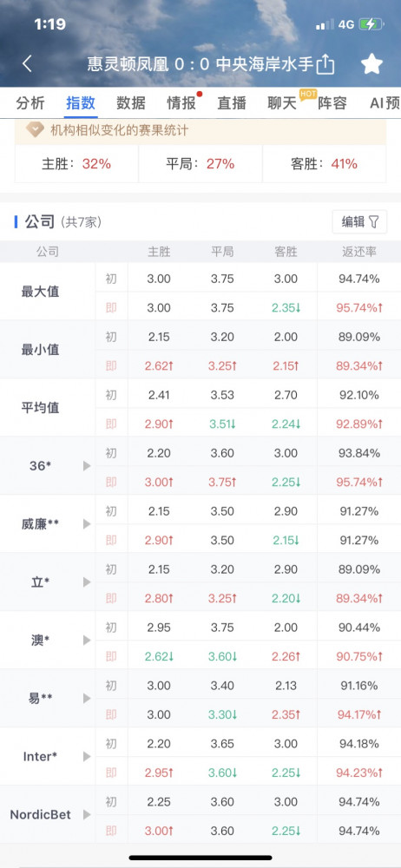
Task: Tap Inter* current home odds 2.95↑
Action: [x=159, y=773]
